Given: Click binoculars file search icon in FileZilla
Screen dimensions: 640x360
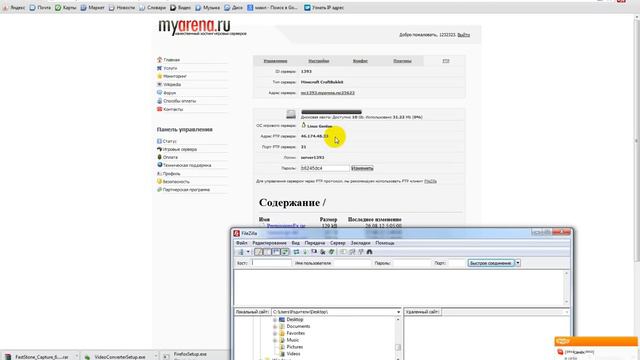Looking at the screenshot, I should click(369, 252).
